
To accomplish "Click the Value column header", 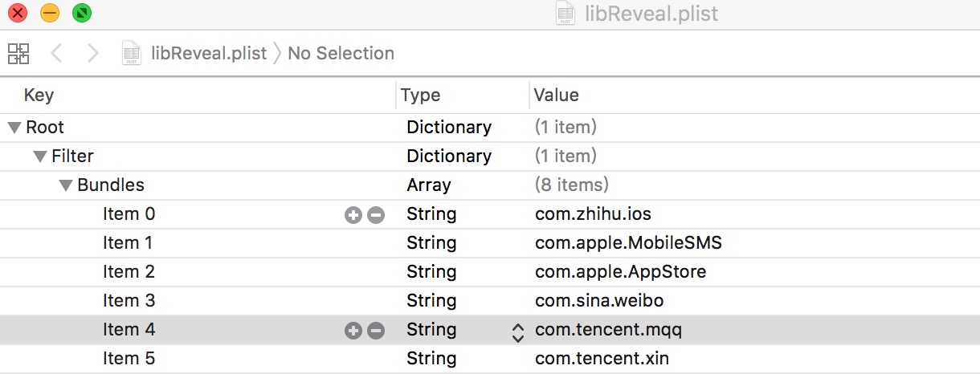I will tap(557, 96).
